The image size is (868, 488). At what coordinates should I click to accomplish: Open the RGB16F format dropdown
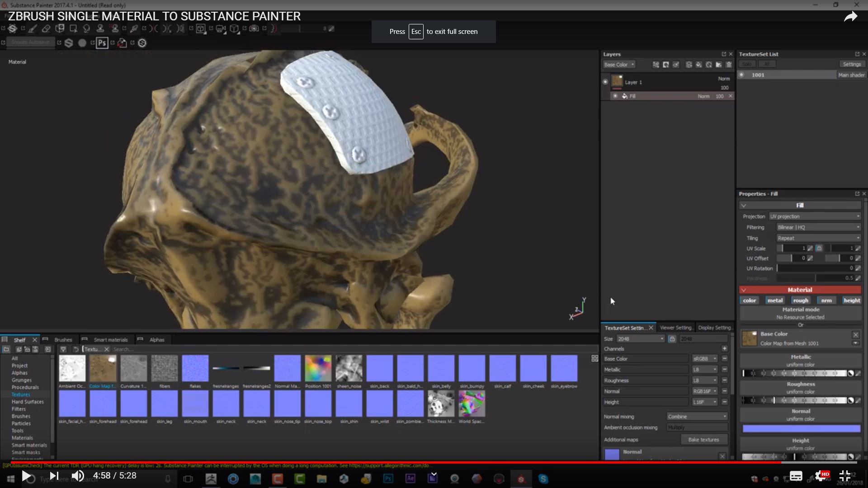pyautogui.click(x=705, y=391)
